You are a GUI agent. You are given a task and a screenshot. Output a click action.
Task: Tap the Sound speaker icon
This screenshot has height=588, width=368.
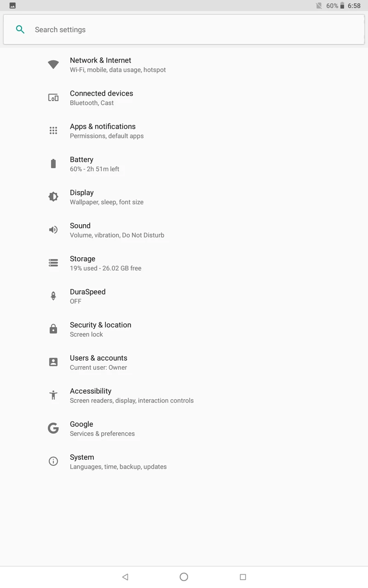click(53, 230)
